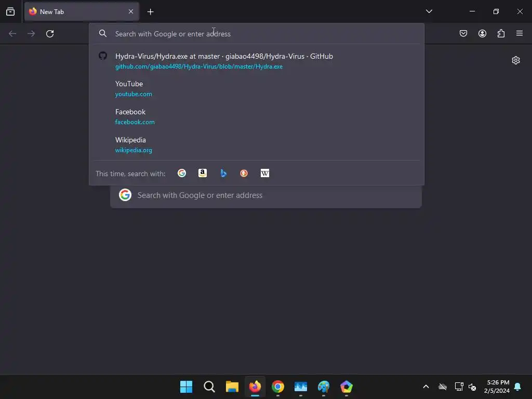This screenshot has height=399, width=532.
Task: Select the YouTube suggestion
Action: coord(257,88)
